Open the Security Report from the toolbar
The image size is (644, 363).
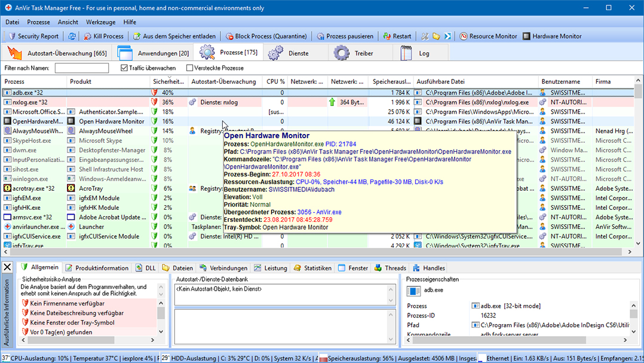point(33,36)
